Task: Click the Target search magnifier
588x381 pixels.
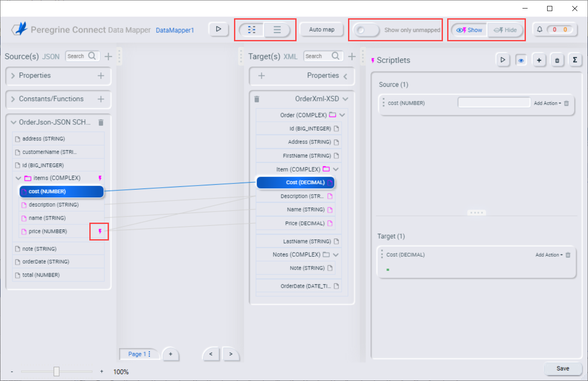Action: tap(336, 56)
